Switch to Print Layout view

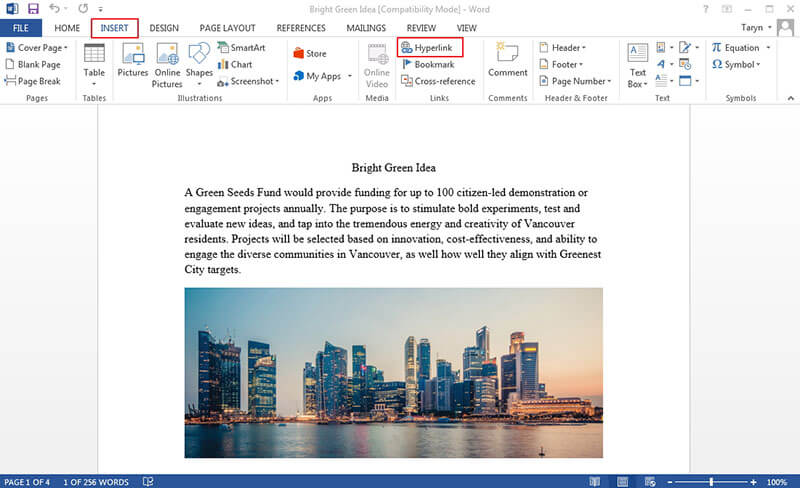pyautogui.click(x=622, y=481)
